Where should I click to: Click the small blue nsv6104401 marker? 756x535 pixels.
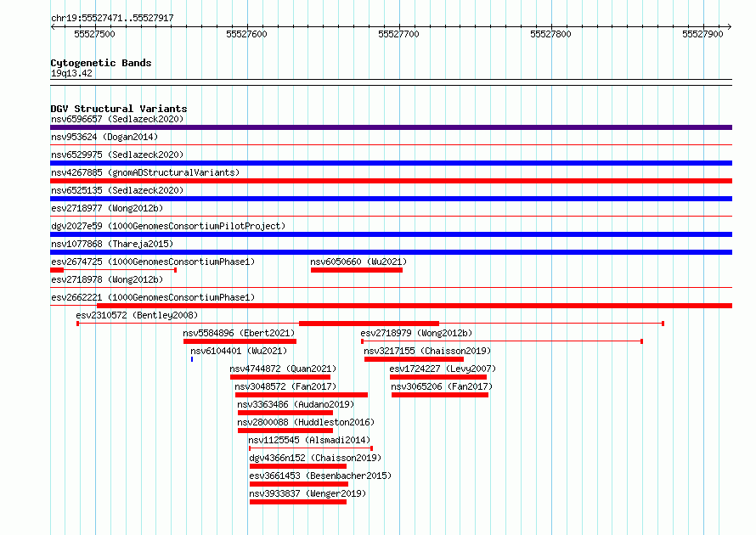tap(192, 359)
